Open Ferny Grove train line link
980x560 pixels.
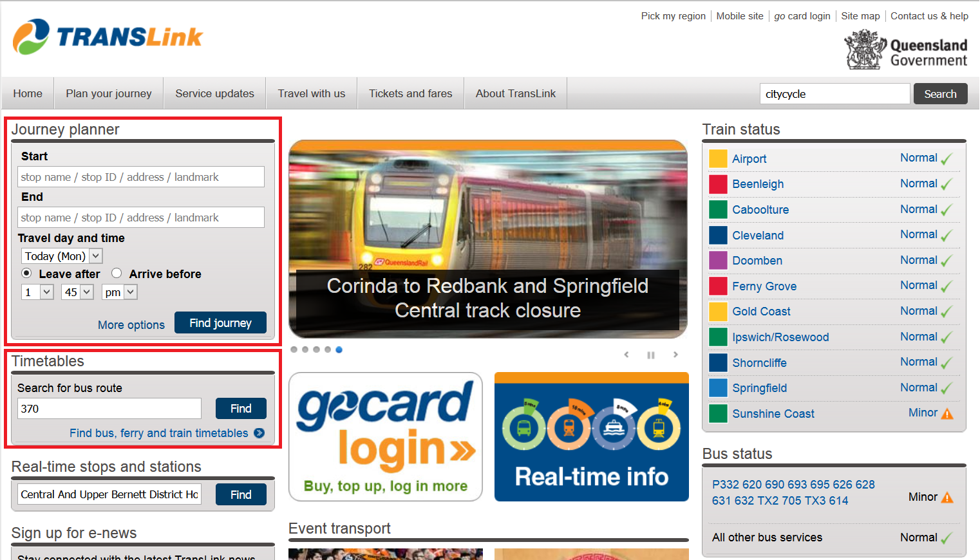click(764, 286)
